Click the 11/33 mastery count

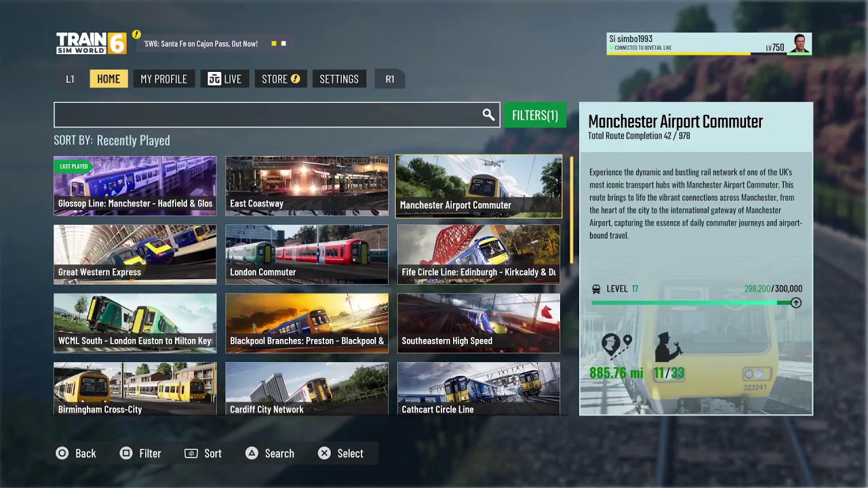tap(669, 373)
